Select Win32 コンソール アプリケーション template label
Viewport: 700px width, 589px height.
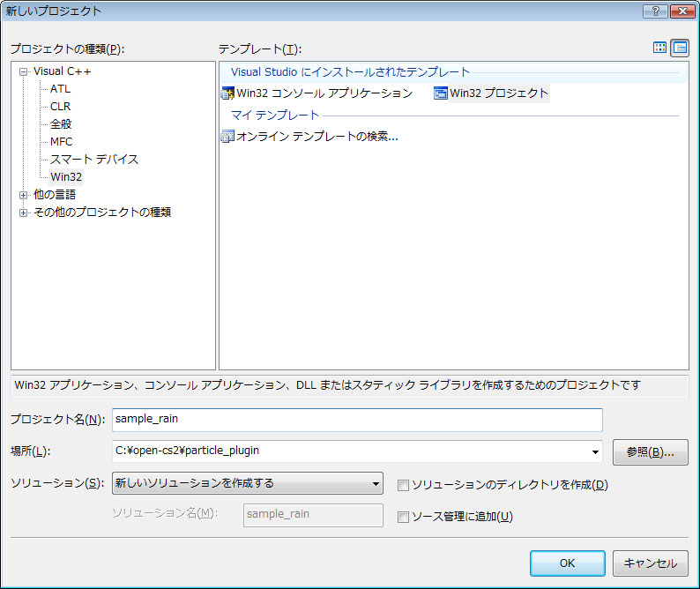tap(324, 93)
